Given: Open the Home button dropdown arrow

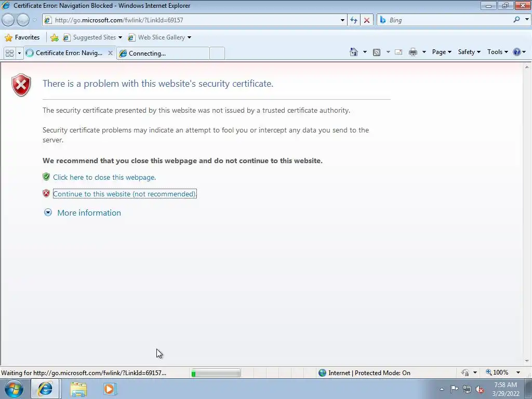Looking at the screenshot, I should [x=365, y=52].
